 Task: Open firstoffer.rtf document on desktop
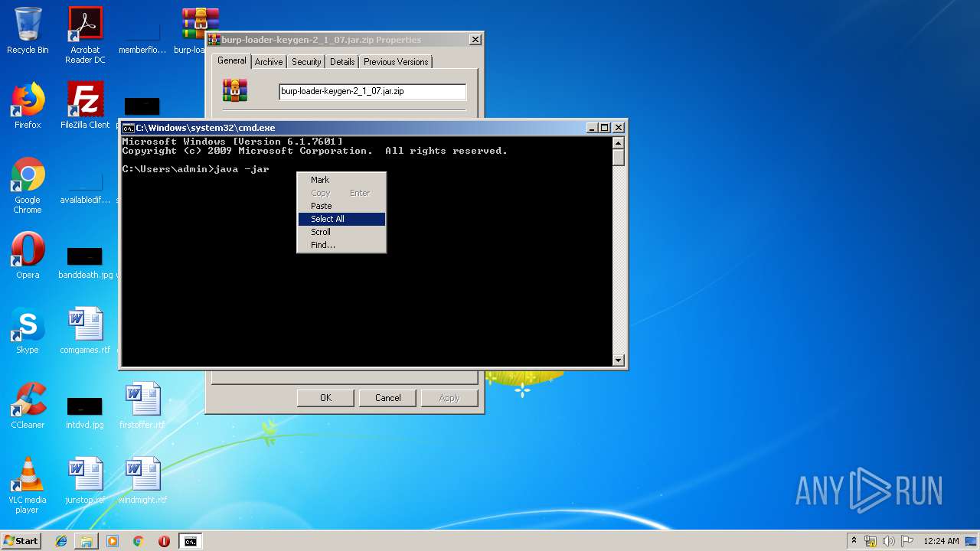point(142,406)
